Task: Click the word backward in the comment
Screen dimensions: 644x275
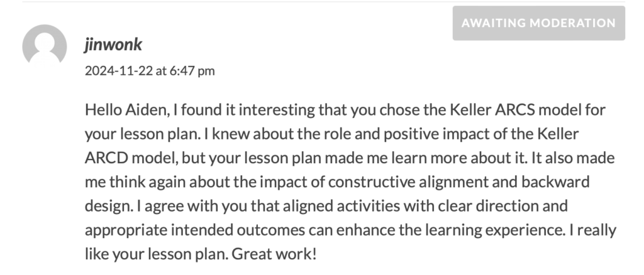Action: (557, 181)
